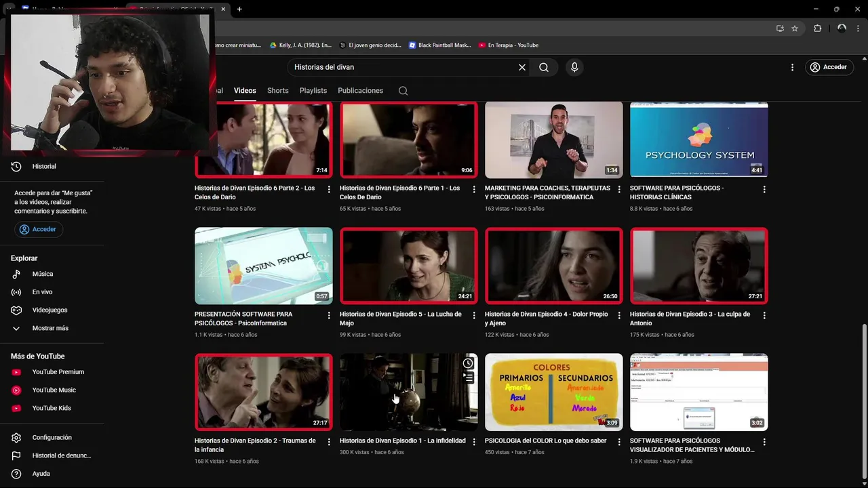The image size is (868, 488).
Task: Open Episodio 3 thumbnail lasting 27:21
Action: coord(698,266)
